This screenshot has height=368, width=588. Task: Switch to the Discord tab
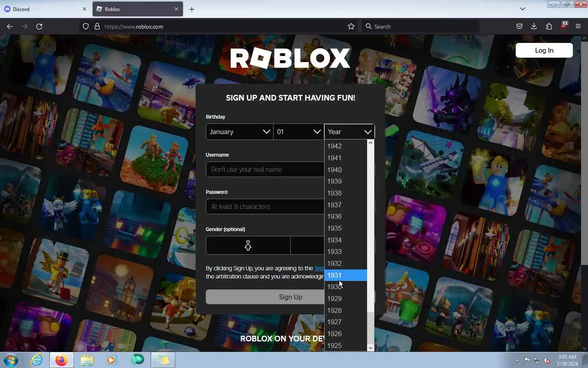[x=45, y=9]
